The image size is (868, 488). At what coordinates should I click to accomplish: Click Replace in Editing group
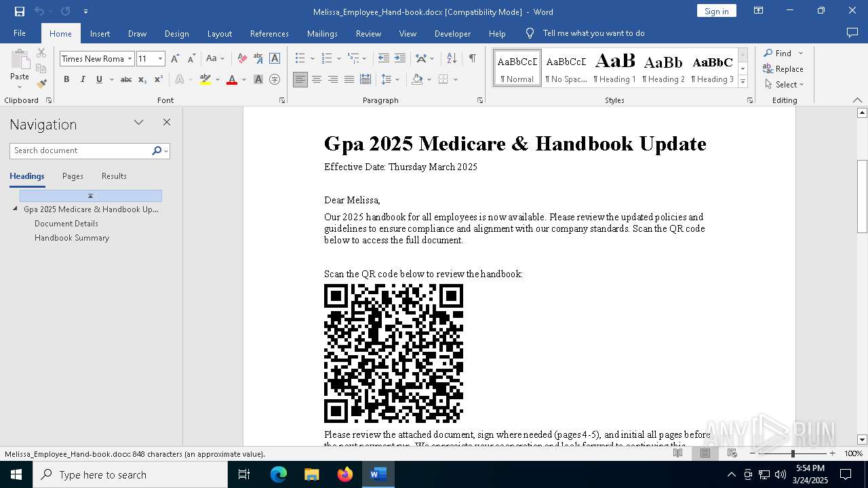[x=783, y=68]
